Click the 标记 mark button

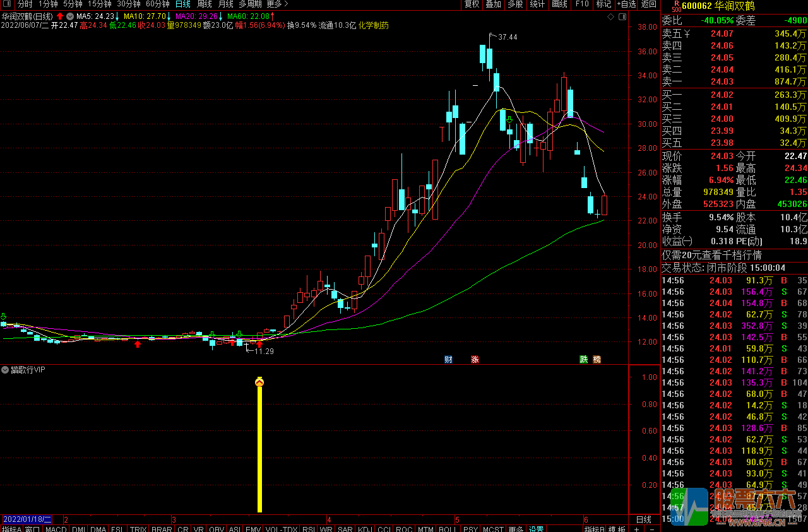pyautogui.click(x=603, y=4)
